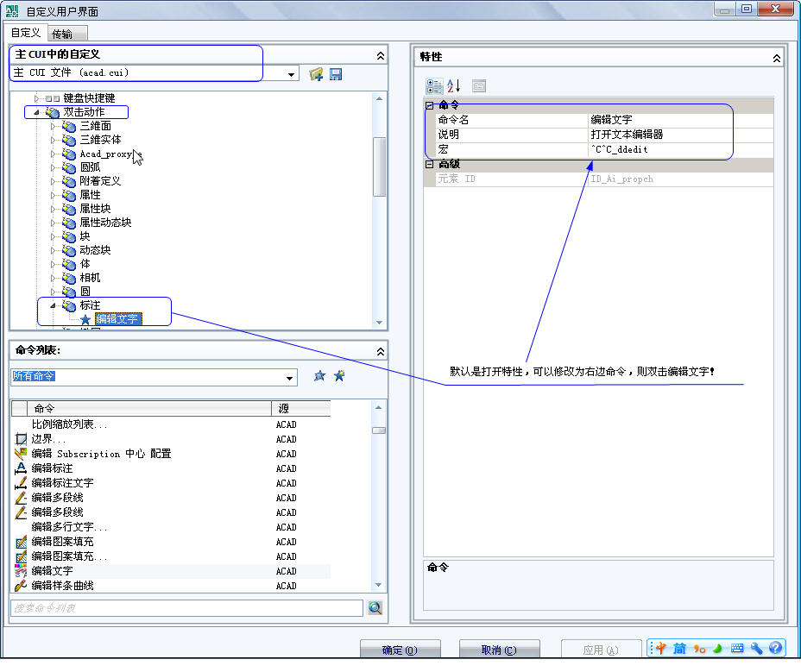Select the 相机 tree item

(90, 278)
